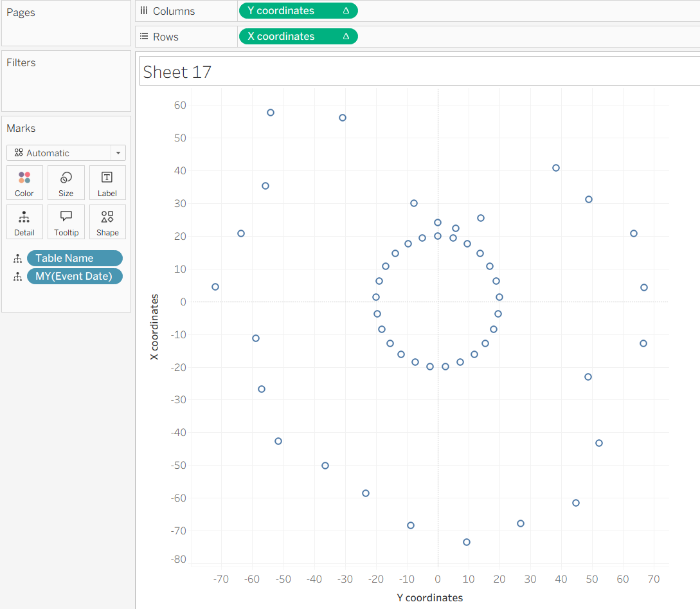Click the Columns shelf label

click(168, 11)
